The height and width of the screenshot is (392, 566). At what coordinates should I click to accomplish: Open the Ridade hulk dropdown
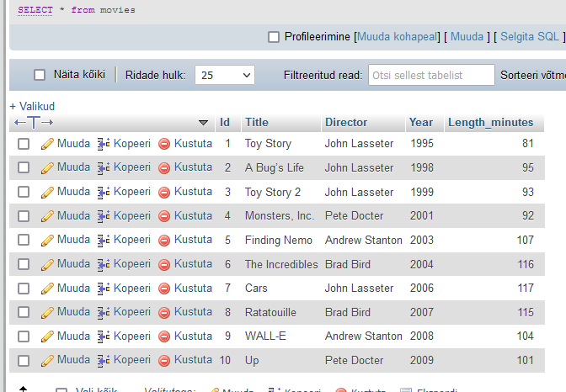point(224,75)
